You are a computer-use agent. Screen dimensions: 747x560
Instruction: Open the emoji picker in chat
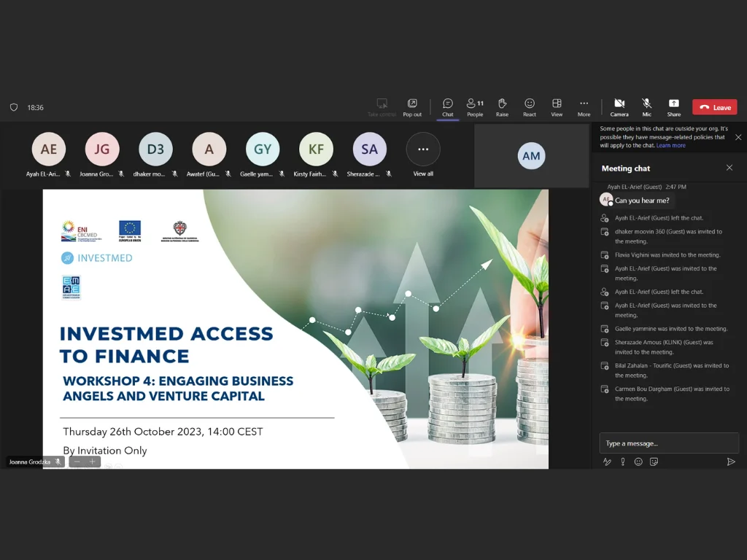(638, 462)
